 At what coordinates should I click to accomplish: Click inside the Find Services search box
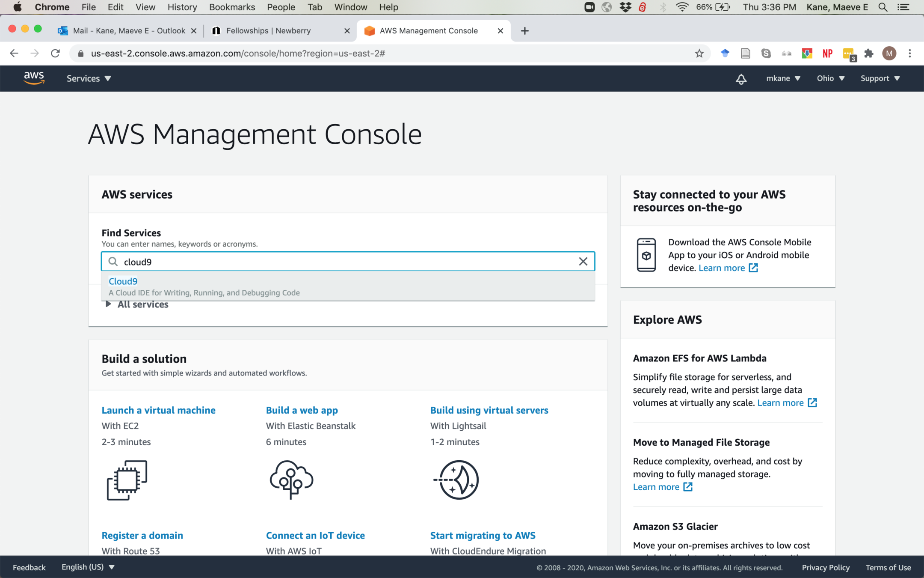342,262
